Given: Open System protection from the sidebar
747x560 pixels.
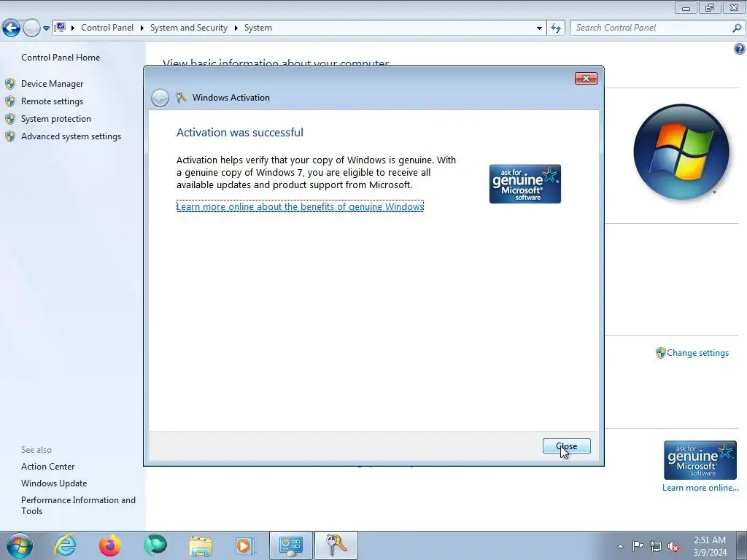Looking at the screenshot, I should [x=55, y=119].
